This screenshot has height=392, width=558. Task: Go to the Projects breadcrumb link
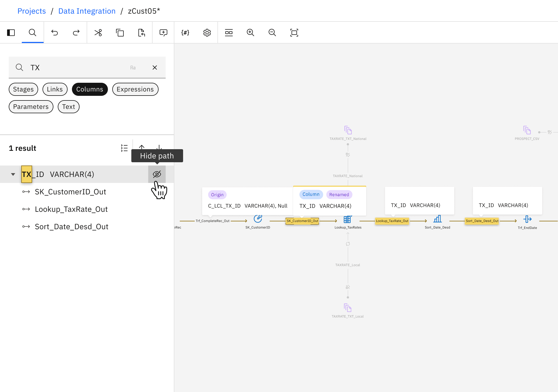(32, 11)
